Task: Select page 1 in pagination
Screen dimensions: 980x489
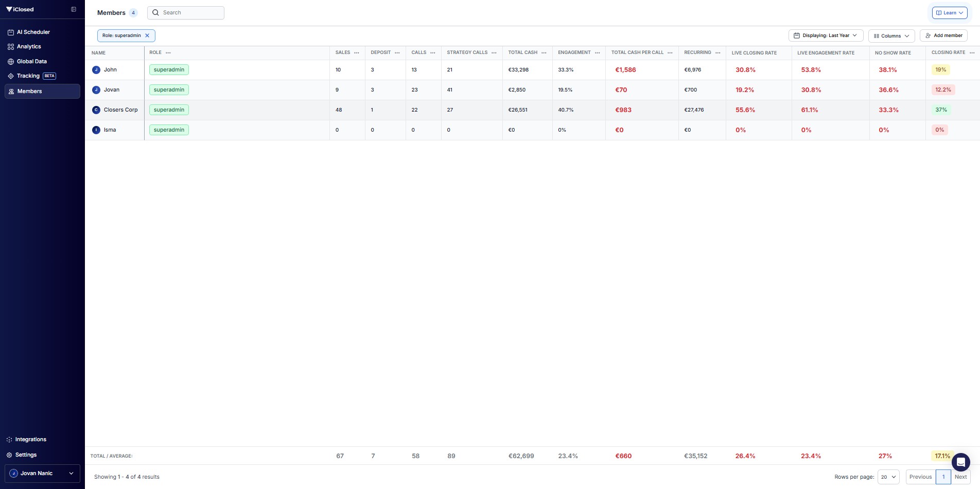Action: (x=943, y=477)
